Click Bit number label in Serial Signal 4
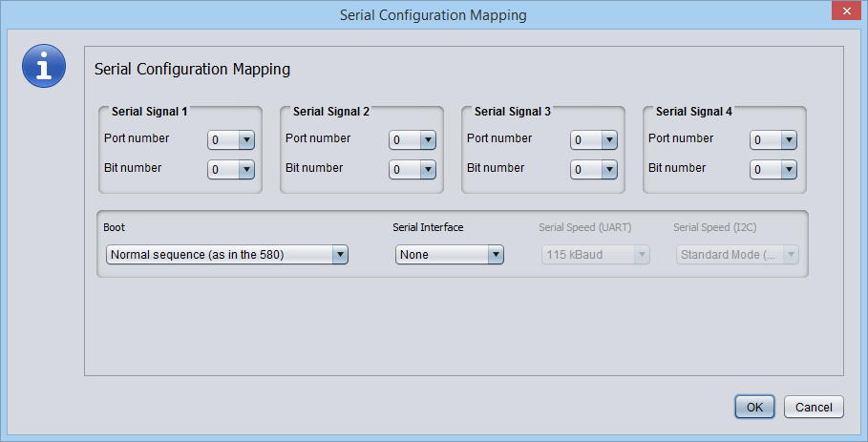 click(677, 168)
